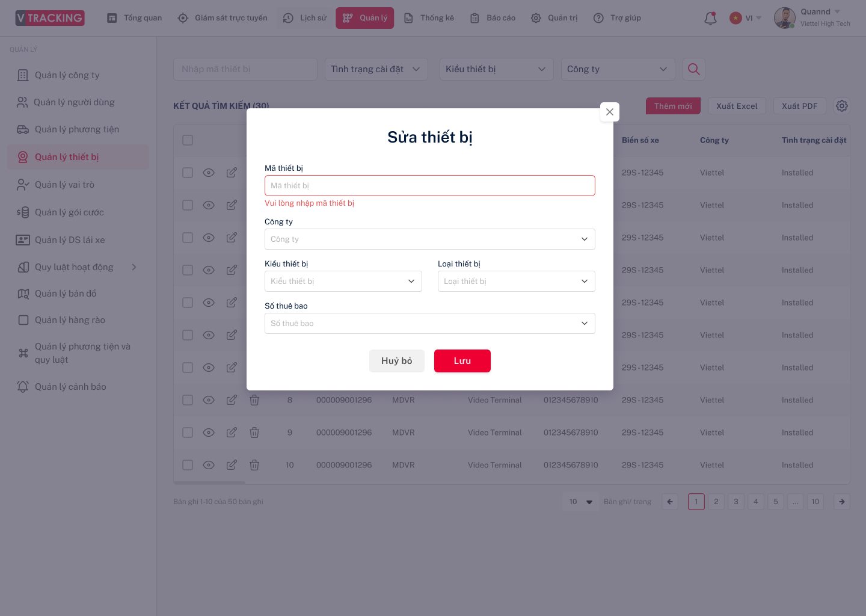Tick the checkbox in row 9
The width and height of the screenshot is (866, 616).
click(x=188, y=433)
